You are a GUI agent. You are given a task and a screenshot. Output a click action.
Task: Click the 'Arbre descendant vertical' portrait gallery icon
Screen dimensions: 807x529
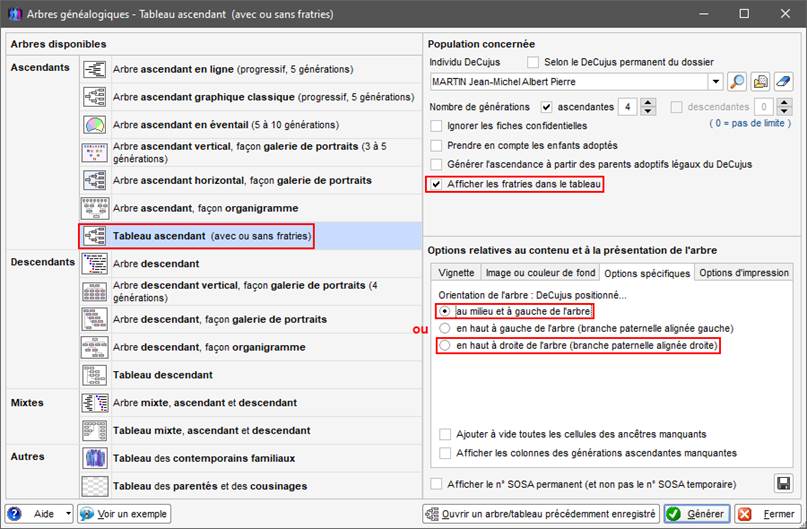click(x=95, y=292)
